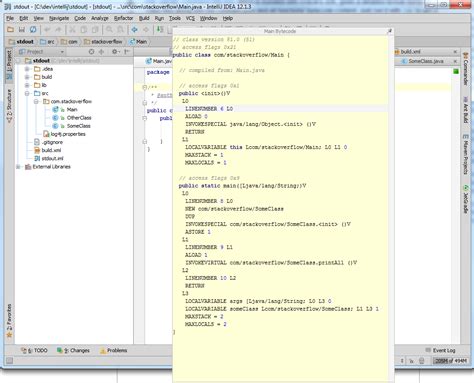Expand the lib folder

[x=27, y=85]
